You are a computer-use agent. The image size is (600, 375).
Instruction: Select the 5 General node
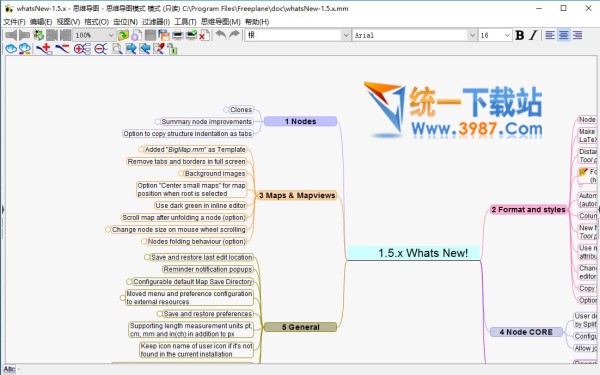click(300, 327)
